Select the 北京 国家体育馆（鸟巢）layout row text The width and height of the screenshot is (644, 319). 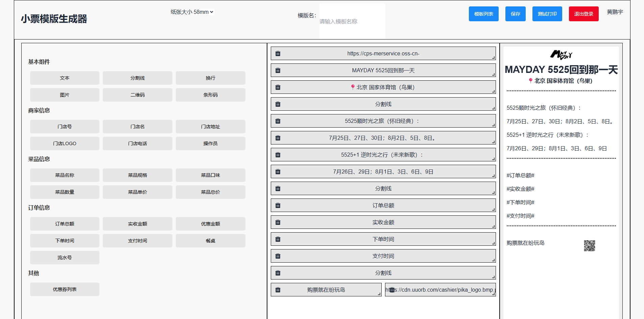tap(383, 87)
